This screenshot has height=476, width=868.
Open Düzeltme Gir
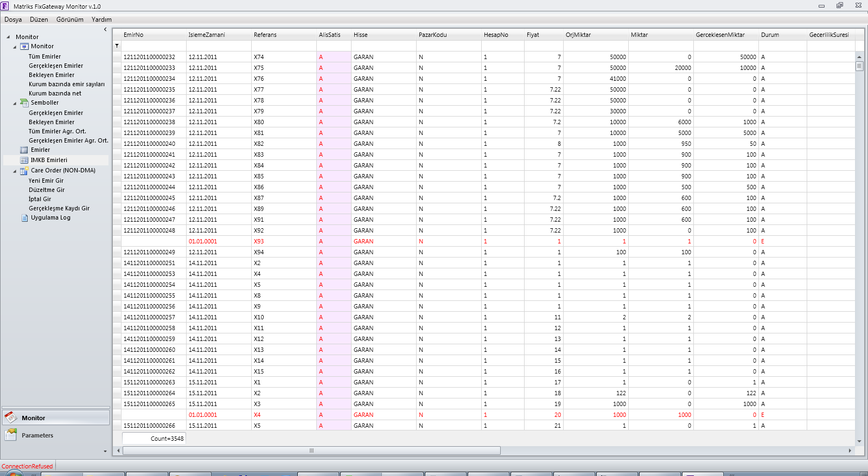coord(47,190)
